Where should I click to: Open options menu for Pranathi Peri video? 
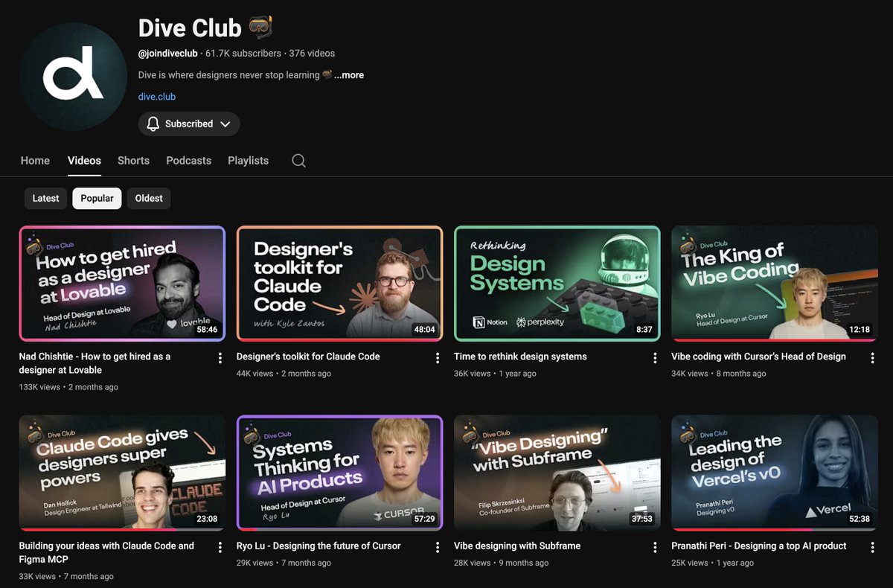point(872,547)
